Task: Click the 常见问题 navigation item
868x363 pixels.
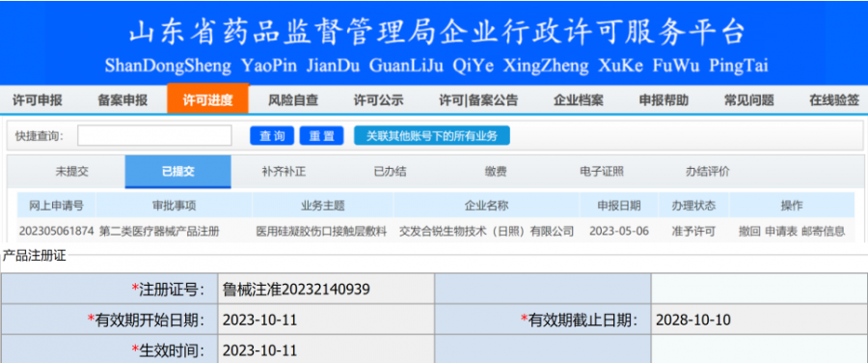Action: (749, 100)
